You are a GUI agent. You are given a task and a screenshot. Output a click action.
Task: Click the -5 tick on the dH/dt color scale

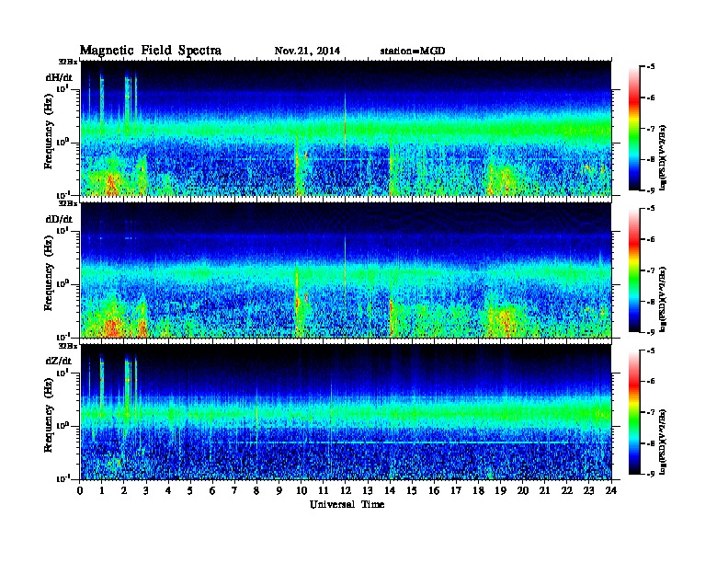click(x=651, y=67)
